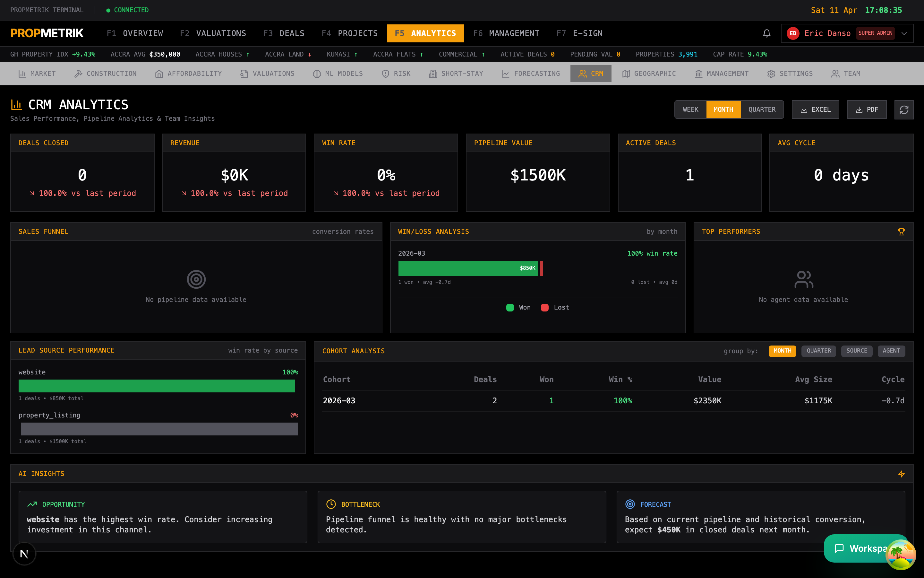Click the PROPERTIES 3,991 ticker item

pyautogui.click(x=666, y=54)
